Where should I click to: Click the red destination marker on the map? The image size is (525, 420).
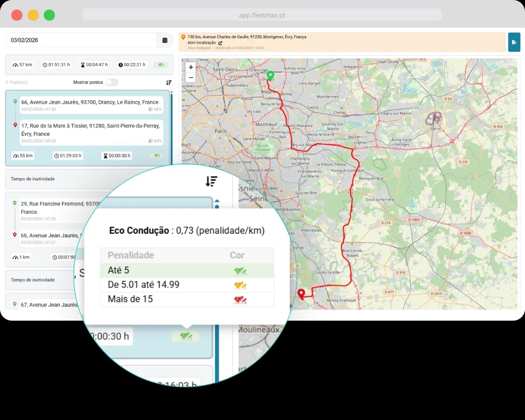[301, 294]
